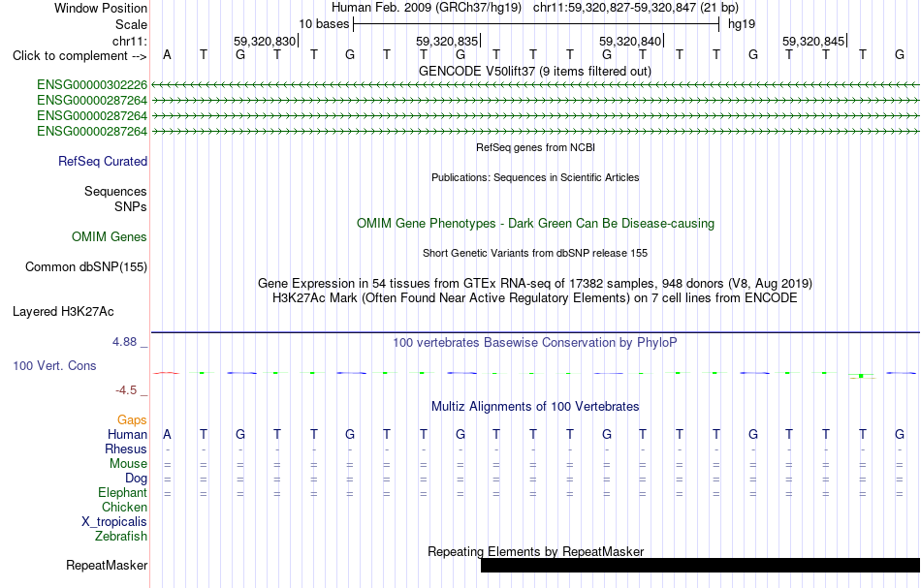This screenshot has height=588, width=921.
Task: Click 'Multiz Alignments of 100 Vertebrates' title
Action: tap(535, 406)
